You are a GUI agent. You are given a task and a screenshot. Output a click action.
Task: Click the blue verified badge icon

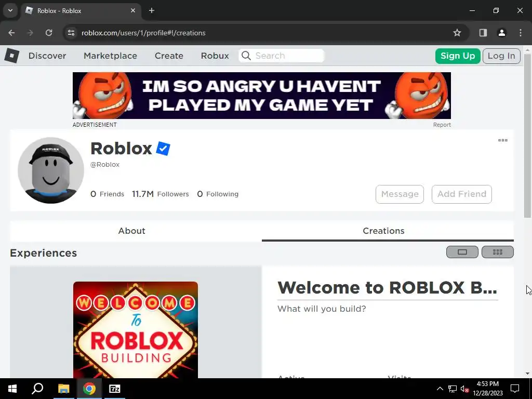(163, 149)
